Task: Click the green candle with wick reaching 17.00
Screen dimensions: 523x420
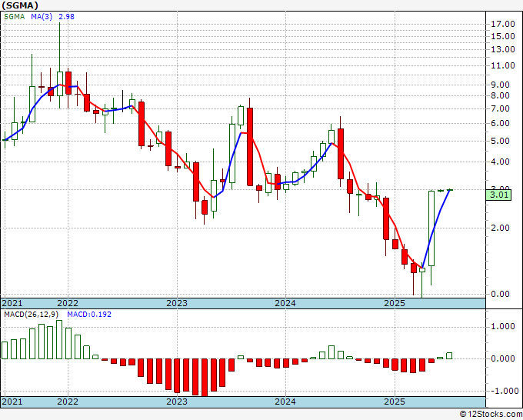Action: (60, 84)
